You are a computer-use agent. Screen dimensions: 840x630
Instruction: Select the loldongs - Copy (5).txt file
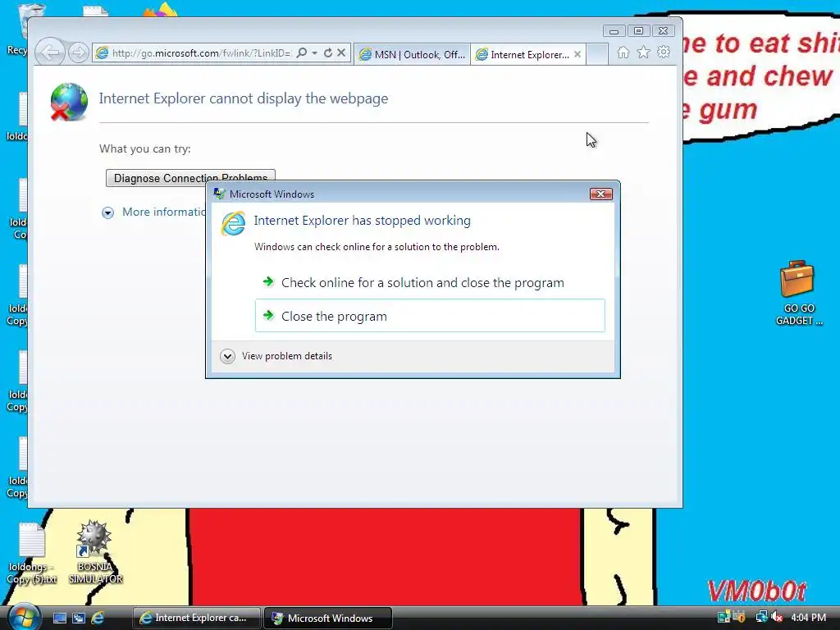point(32,554)
